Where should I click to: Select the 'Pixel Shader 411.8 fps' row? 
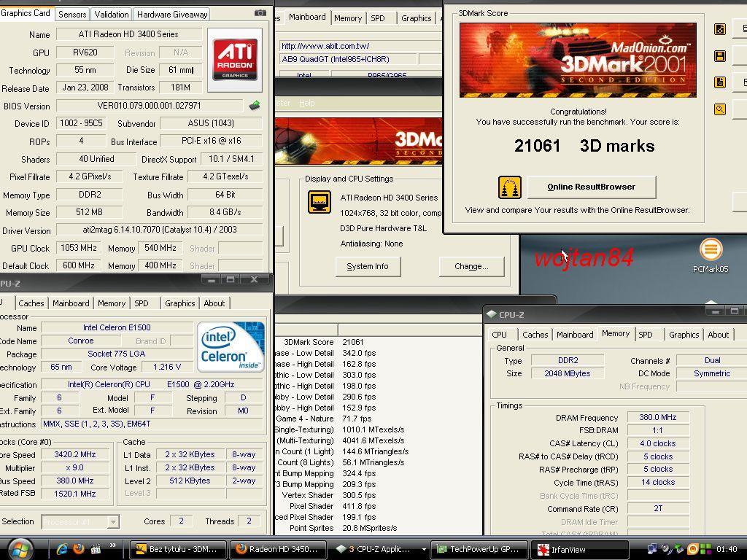tap(379, 507)
